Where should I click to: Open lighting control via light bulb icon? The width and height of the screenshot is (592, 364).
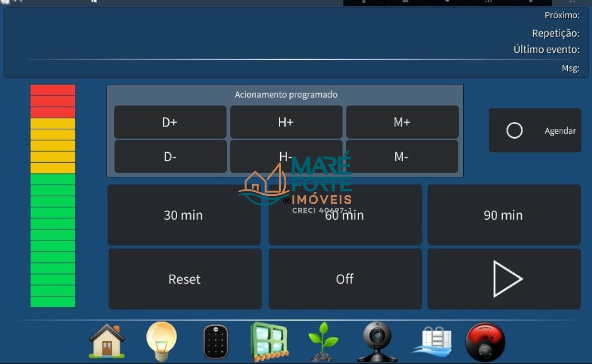(x=161, y=341)
